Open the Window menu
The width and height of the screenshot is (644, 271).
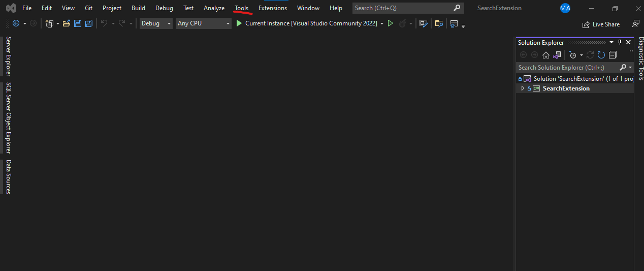tap(308, 8)
